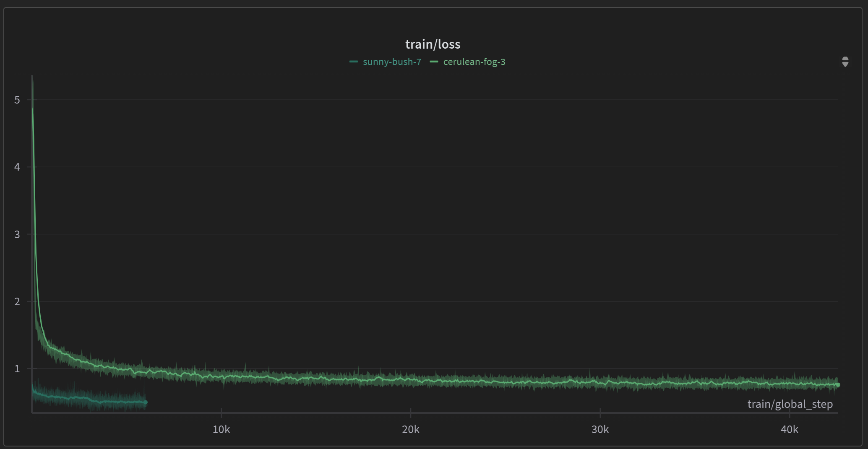
Task: Click the train/global_step axis label
Action: 790,404
